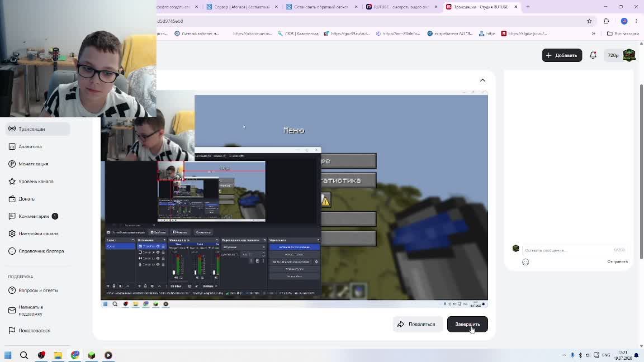
Task: Add a new browser tab
Action: pyautogui.click(x=528, y=7)
